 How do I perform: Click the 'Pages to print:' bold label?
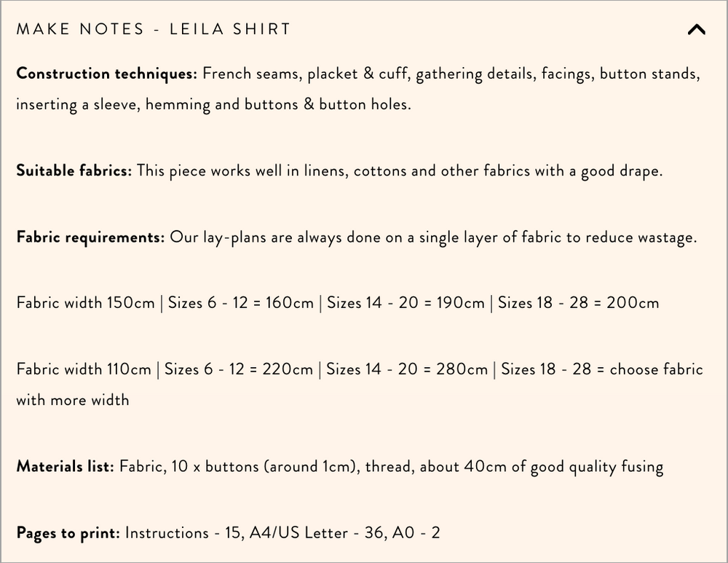point(68,532)
